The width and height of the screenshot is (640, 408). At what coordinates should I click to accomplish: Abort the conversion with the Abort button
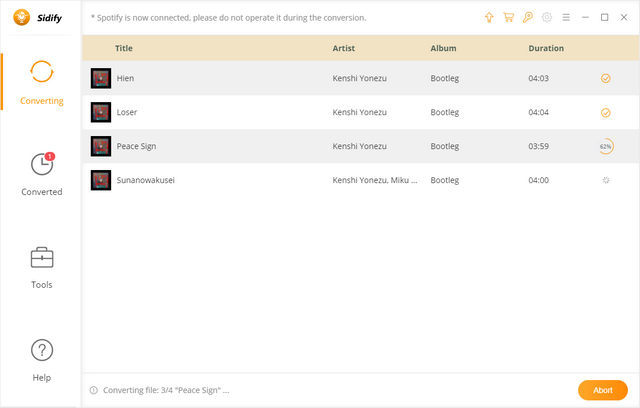603,390
